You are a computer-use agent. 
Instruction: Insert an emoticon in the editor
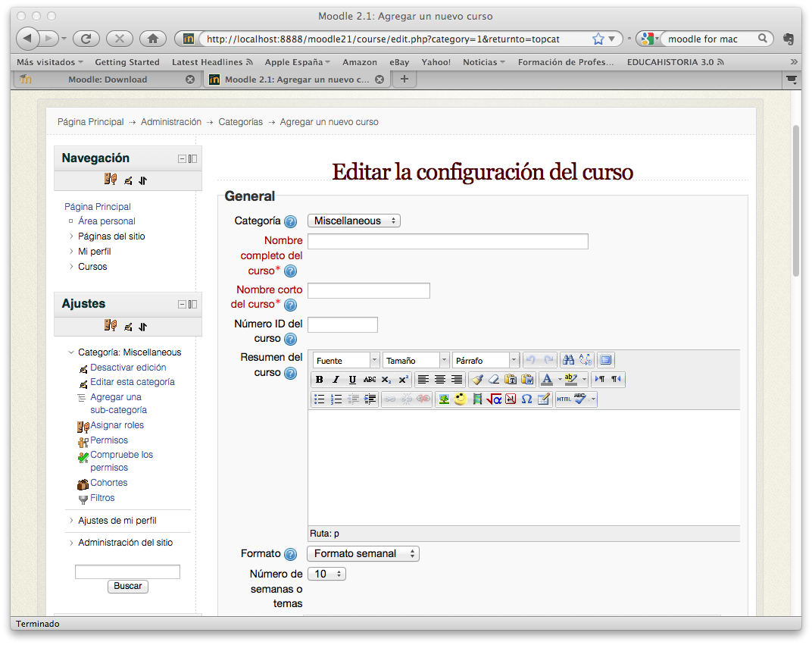point(459,399)
